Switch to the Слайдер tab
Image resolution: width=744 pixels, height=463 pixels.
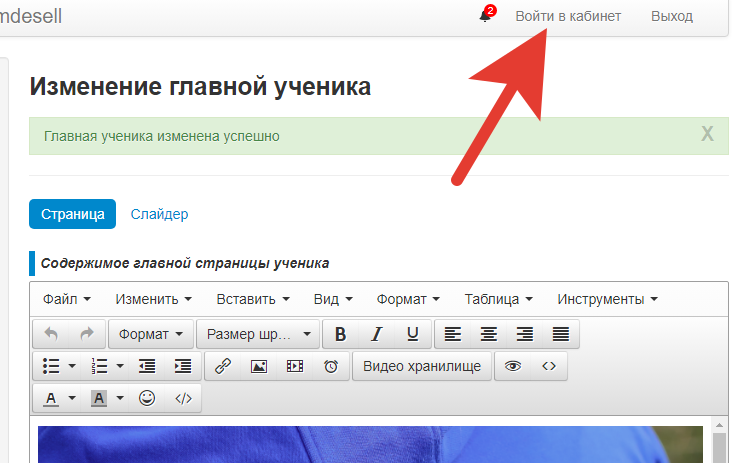click(159, 214)
